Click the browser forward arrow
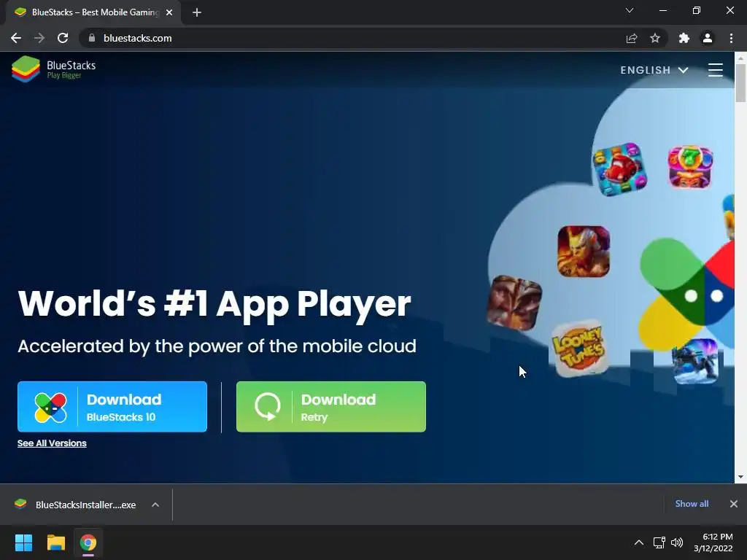This screenshot has height=560, width=747. [39, 38]
